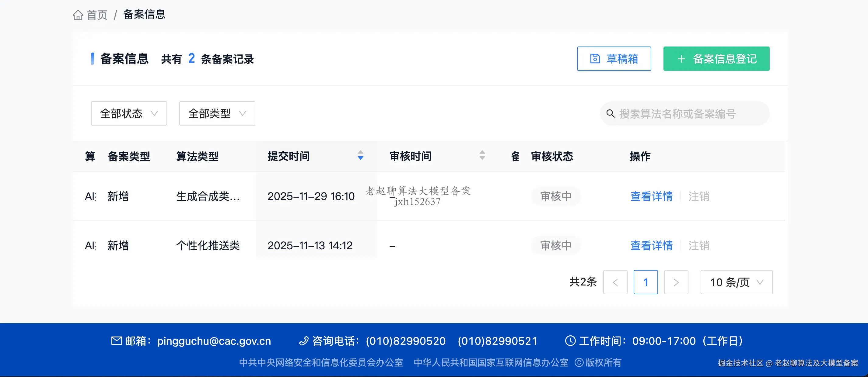Click the 提交时间 column header
This screenshot has height=377, width=868.
[x=289, y=156]
